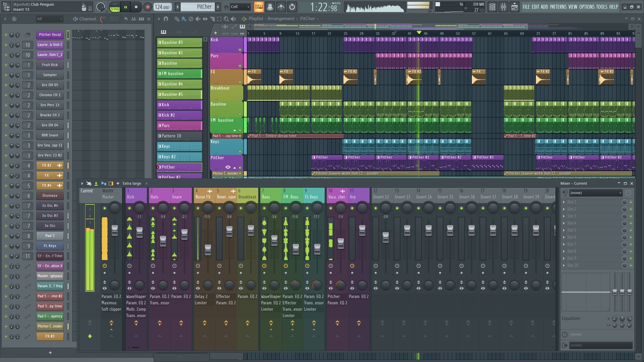The image size is (644, 362).
Task: Select the playlist Delete tool
Action: (x=191, y=19)
